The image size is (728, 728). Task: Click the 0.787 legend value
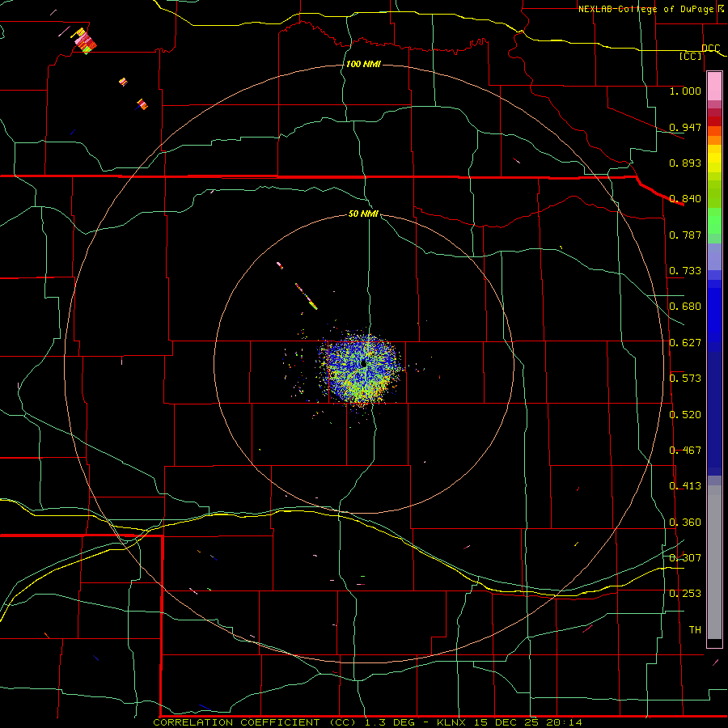point(685,235)
